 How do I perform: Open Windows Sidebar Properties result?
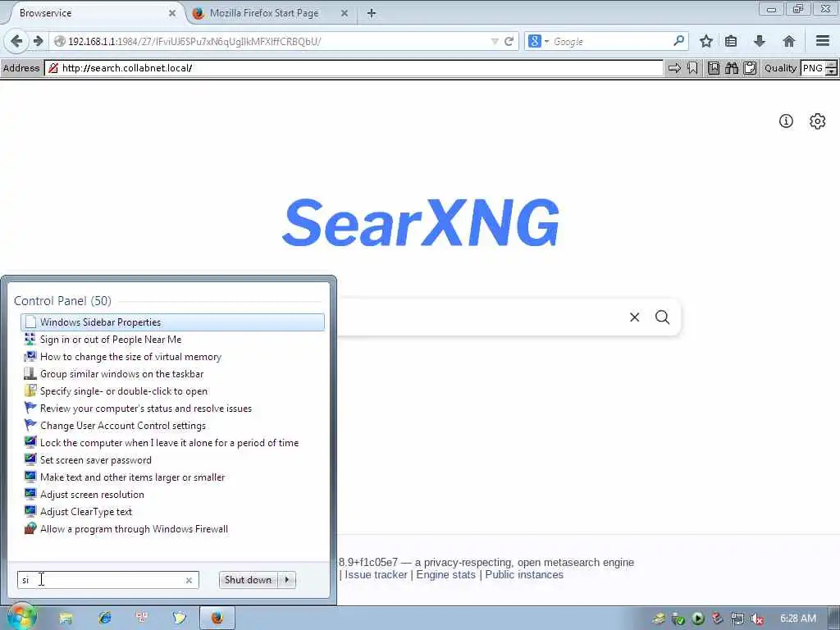pos(172,322)
